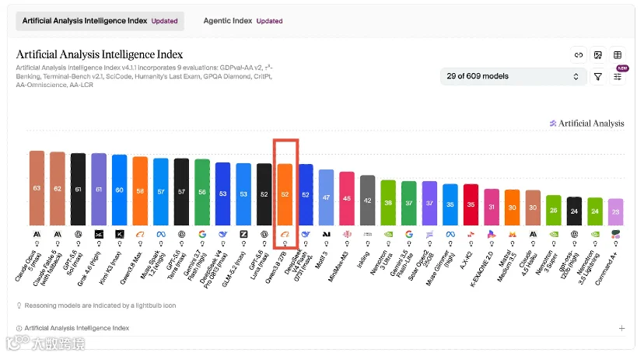Click the Kimi logo under Kimi K3

coord(120,234)
